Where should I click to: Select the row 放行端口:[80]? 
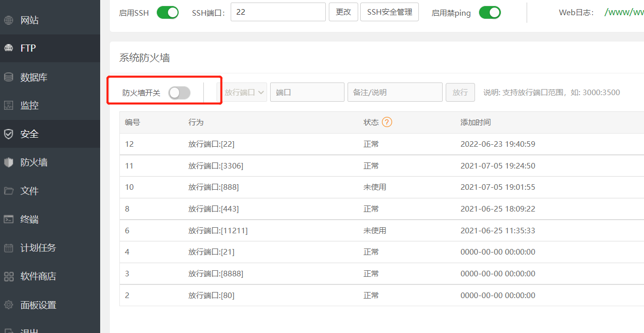coord(381,296)
